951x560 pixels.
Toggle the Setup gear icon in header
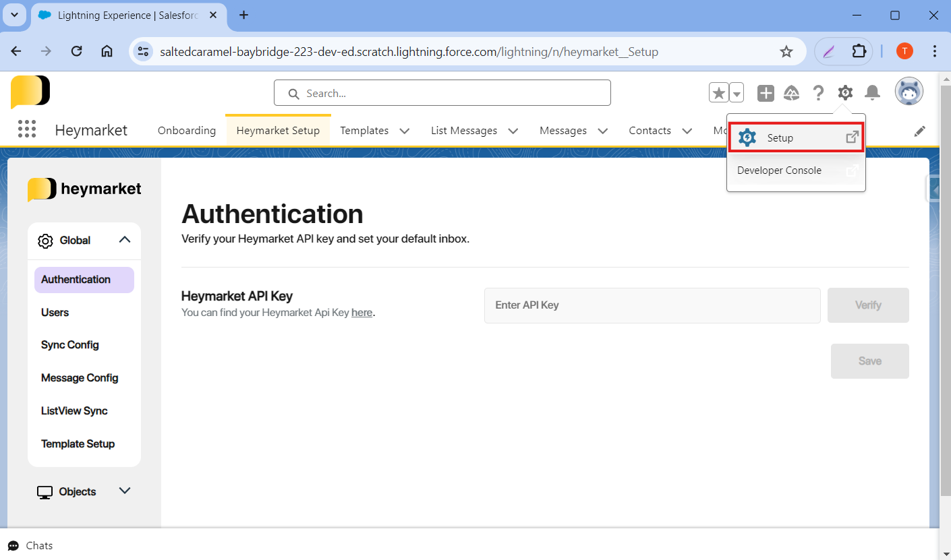pos(845,93)
